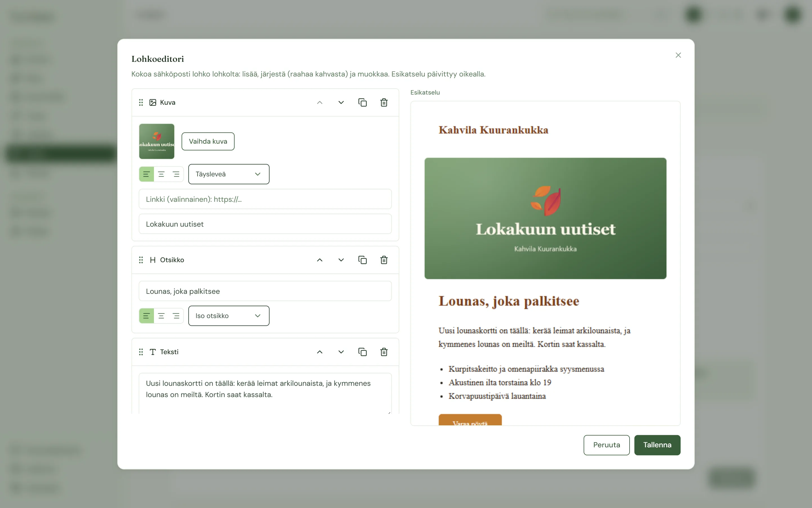Image resolution: width=812 pixels, height=508 pixels.
Task: Move the Teksti block up
Action: point(319,352)
